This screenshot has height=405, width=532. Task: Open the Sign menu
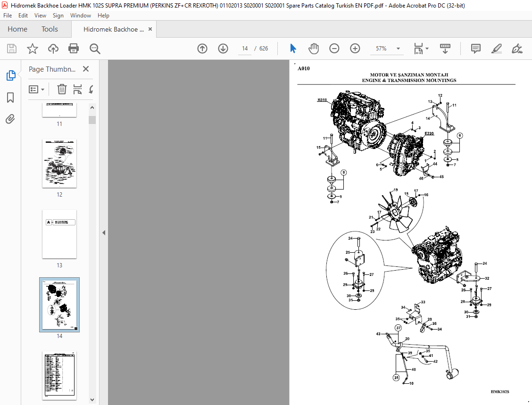click(58, 16)
